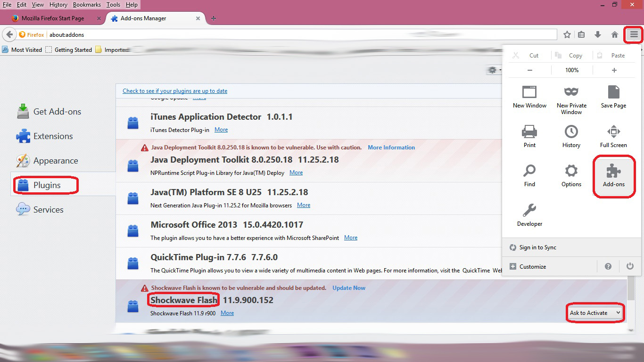The image size is (644, 362).
Task: Click More link for Microsoft Office 2013
Action: click(x=351, y=238)
